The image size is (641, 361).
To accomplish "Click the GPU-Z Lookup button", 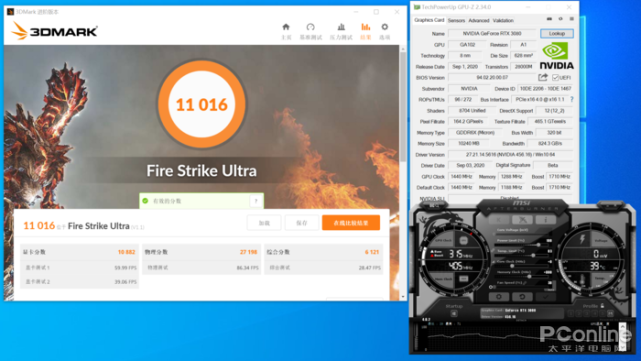I will click(557, 34).
